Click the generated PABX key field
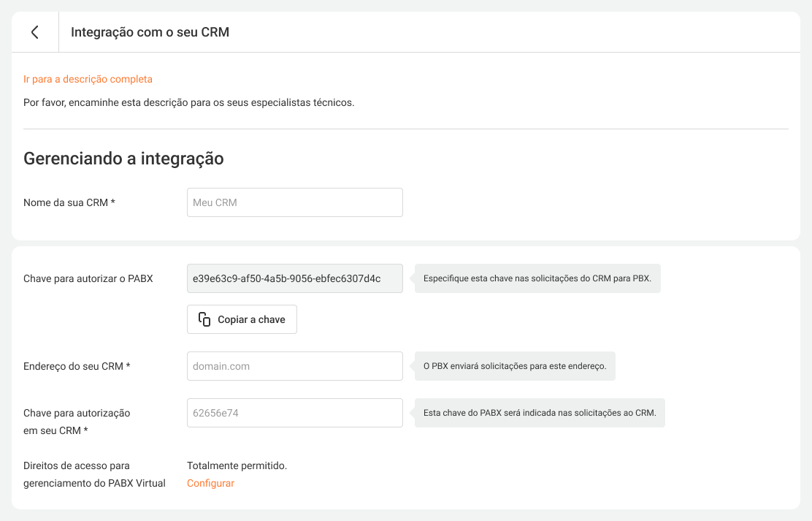The width and height of the screenshot is (812, 521). click(294, 278)
